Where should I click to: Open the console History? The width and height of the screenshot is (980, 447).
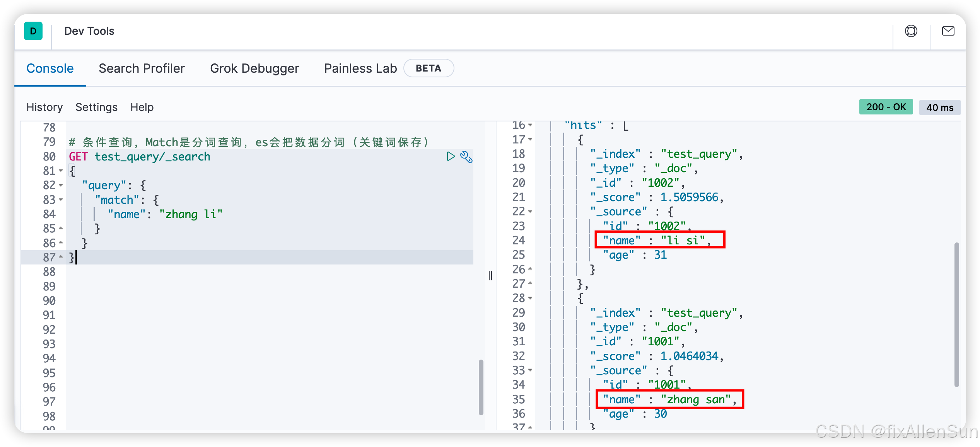tap(44, 107)
